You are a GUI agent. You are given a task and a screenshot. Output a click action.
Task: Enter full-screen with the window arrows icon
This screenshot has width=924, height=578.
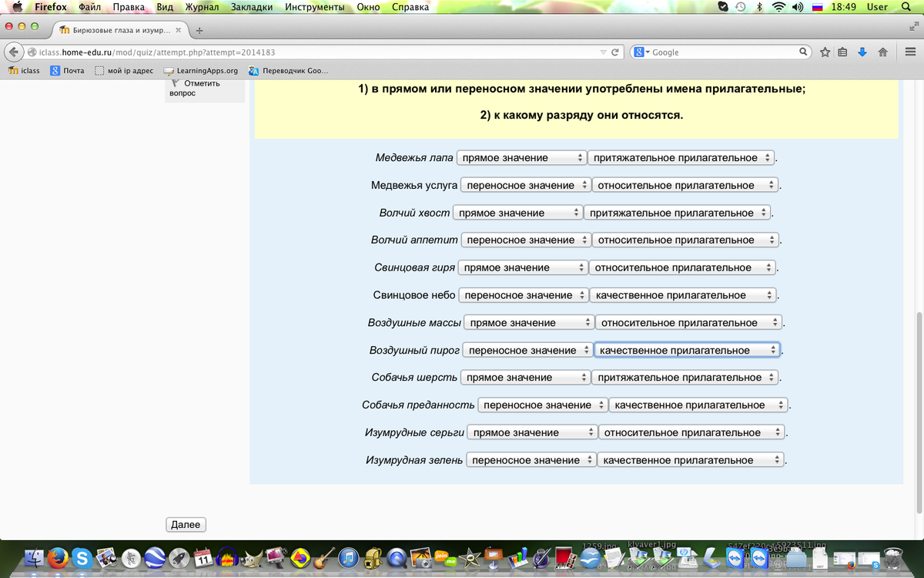tap(913, 26)
